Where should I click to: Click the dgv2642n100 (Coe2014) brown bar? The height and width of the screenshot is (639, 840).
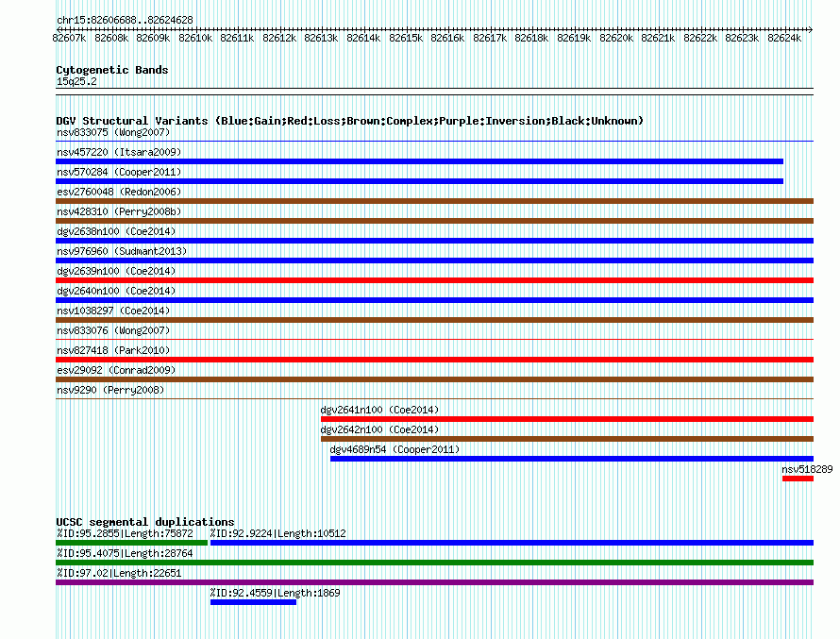[x=567, y=439]
